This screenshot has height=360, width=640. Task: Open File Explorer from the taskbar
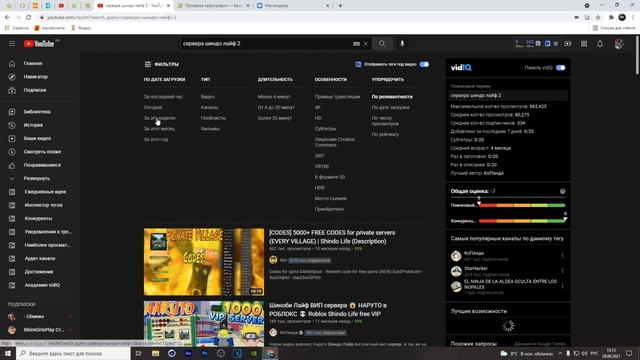coord(156,353)
